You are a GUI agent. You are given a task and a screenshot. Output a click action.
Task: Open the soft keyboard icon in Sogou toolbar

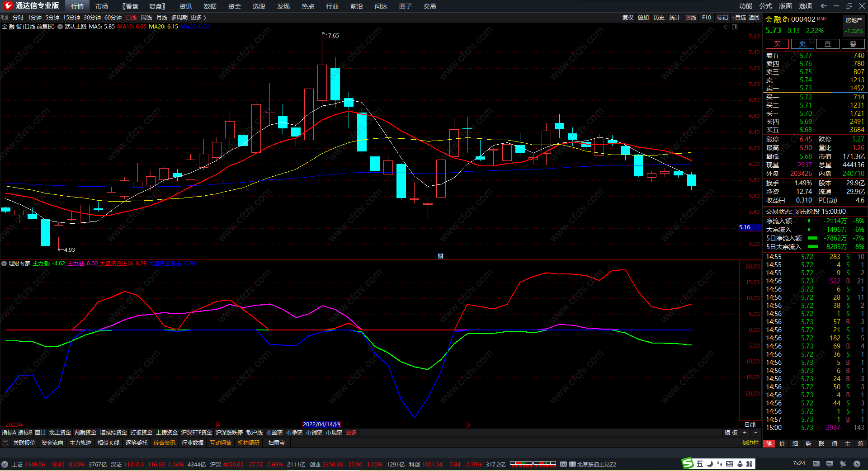(730, 464)
